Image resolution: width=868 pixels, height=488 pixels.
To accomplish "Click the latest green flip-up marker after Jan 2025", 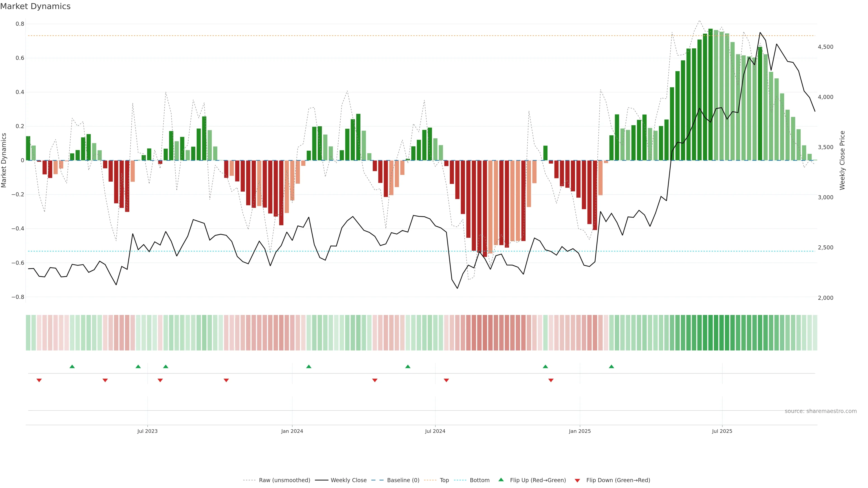I will coord(611,366).
